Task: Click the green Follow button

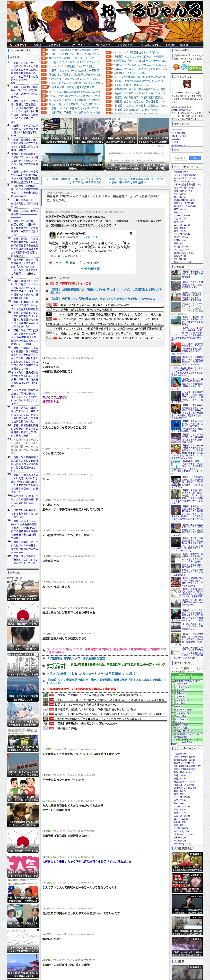Action: click(195, 68)
